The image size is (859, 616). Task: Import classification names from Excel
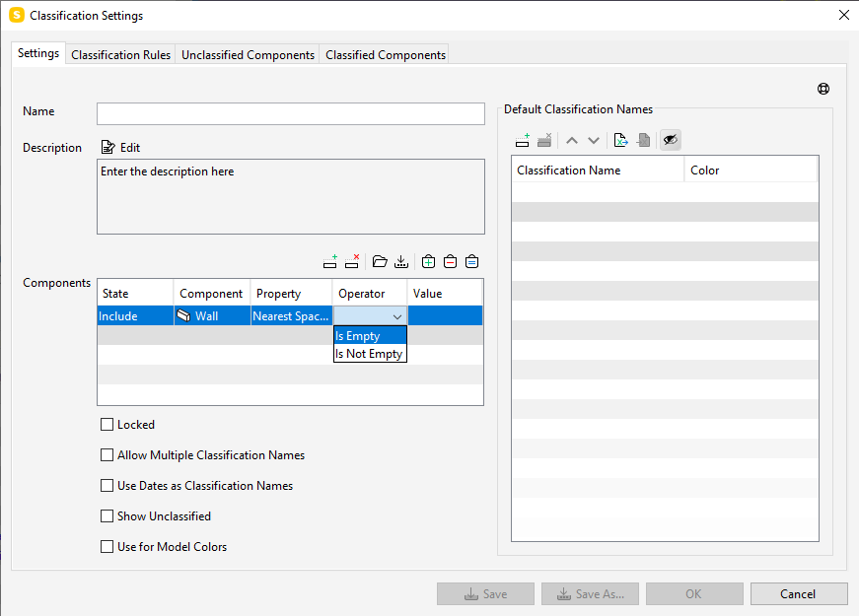tap(620, 140)
